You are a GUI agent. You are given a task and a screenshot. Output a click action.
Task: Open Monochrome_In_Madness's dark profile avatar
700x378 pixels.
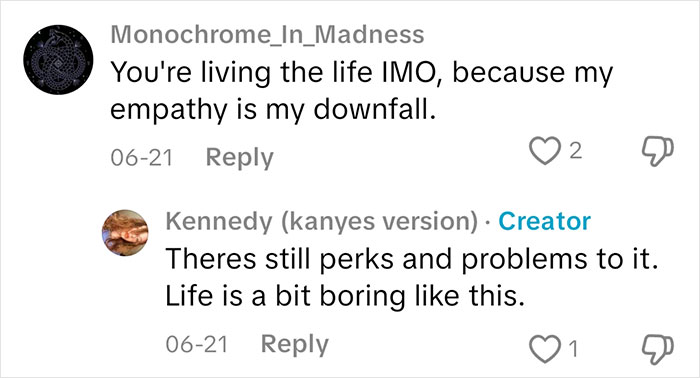point(58,60)
